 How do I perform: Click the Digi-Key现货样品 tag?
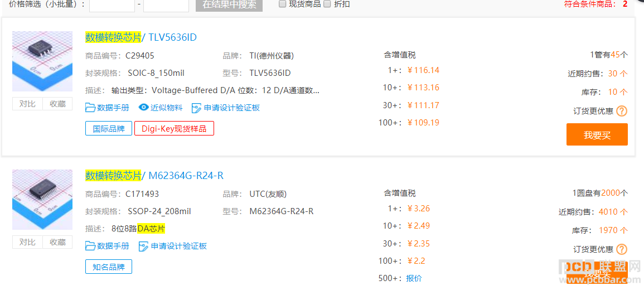(x=174, y=129)
